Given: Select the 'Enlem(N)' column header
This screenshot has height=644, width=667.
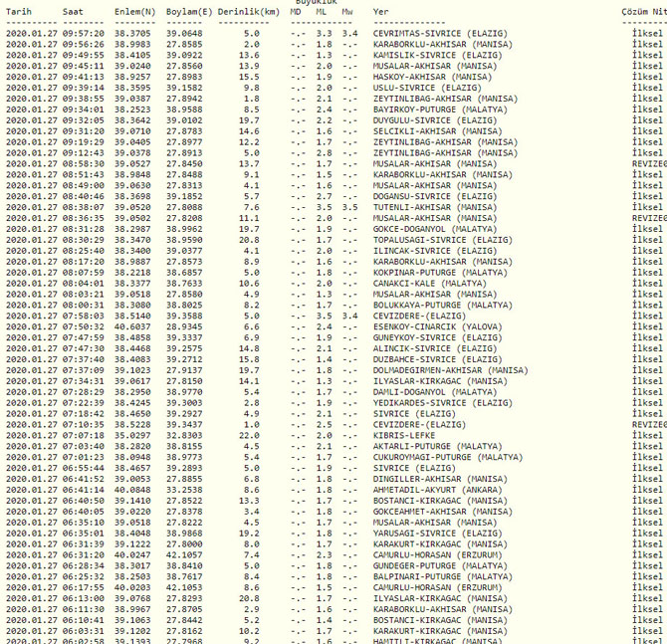Looking at the screenshot, I should (134, 12).
